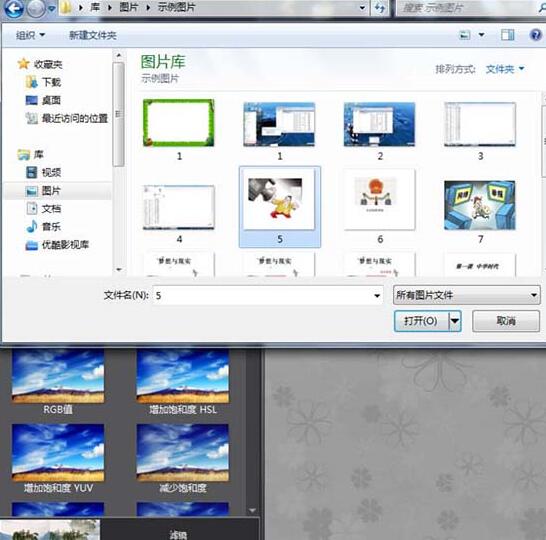Select the cartoon thumbnail named 5
546x540 pixels.
point(280,207)
